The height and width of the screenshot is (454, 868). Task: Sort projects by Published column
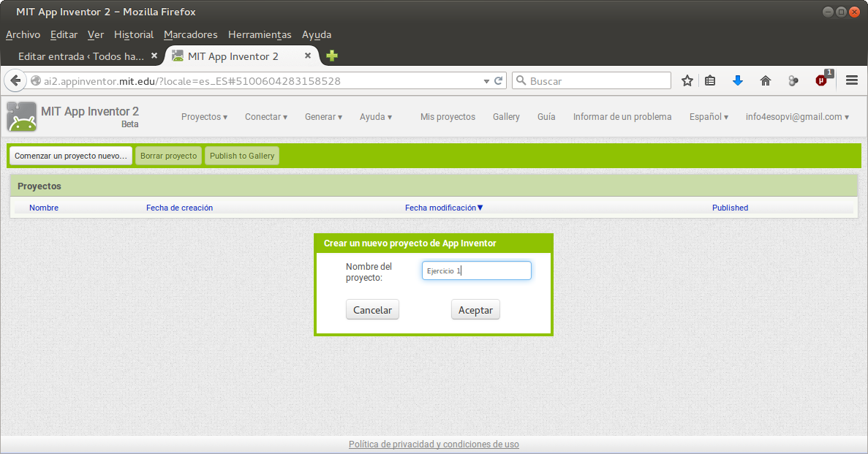coord(731,208)
